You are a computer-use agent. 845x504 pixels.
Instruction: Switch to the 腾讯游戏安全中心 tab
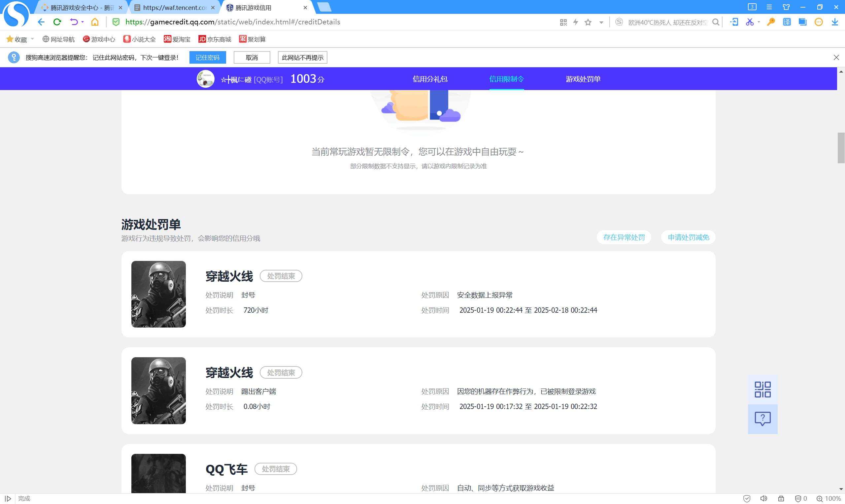coord(82,8)
